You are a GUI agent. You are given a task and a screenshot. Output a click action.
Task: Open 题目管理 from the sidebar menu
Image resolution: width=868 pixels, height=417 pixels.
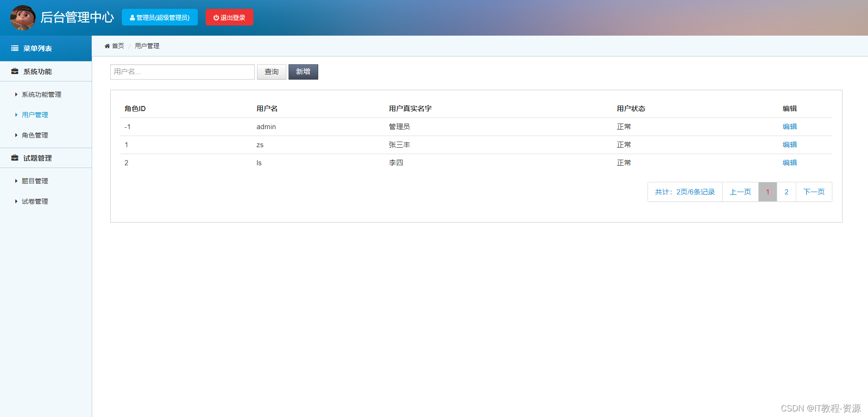pos(34,181)
